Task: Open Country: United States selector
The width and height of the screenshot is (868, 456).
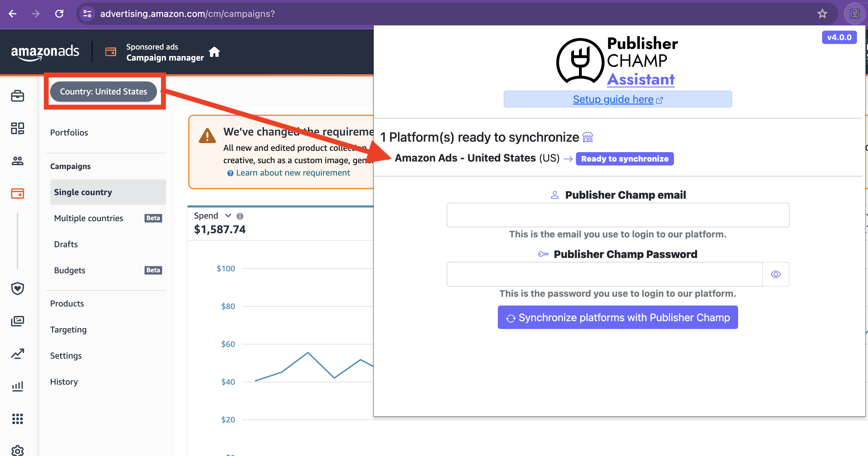Action: [x=104, y=91]
